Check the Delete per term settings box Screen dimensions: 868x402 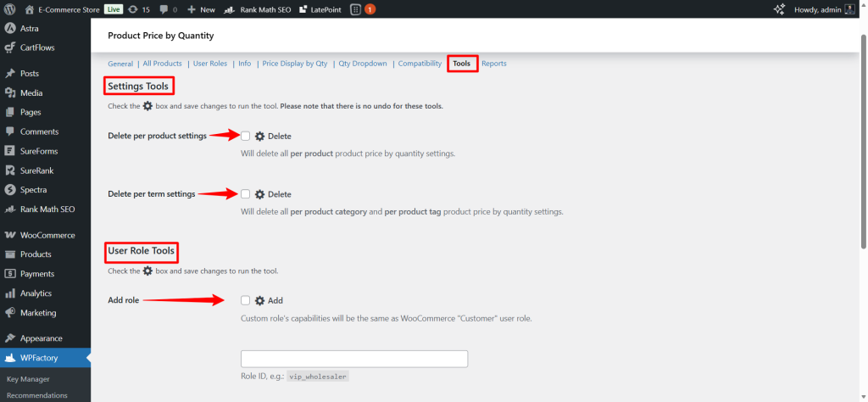coord(246,194)
